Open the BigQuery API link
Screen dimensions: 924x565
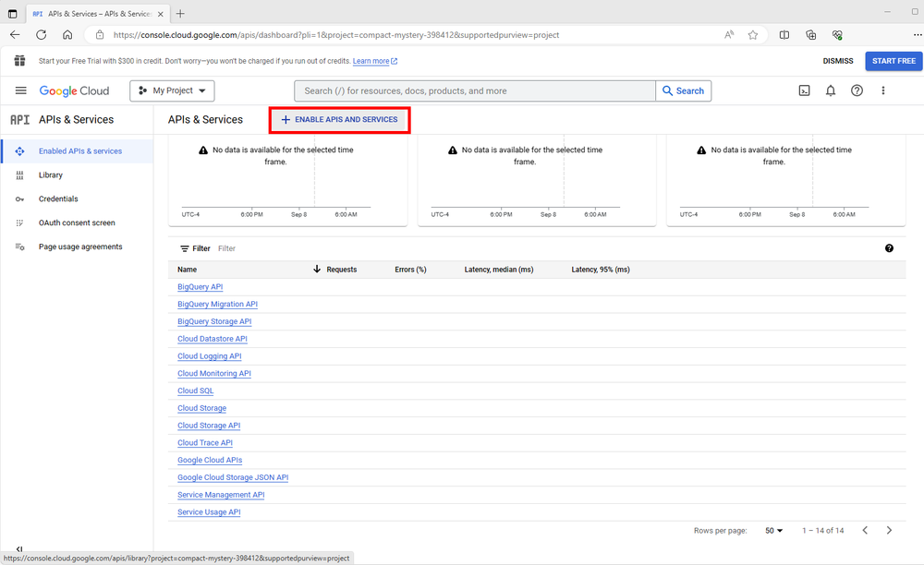click(x=201, y=286)
